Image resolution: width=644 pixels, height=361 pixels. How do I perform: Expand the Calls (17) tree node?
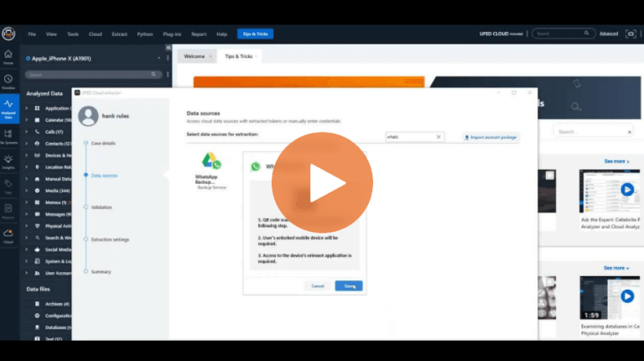click(27, 132)
